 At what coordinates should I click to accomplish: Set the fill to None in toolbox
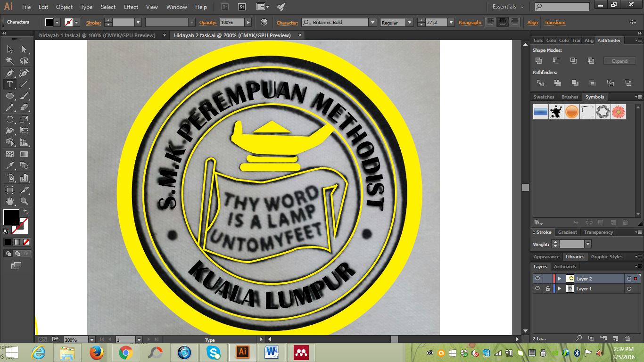click(x=26, y=242)
